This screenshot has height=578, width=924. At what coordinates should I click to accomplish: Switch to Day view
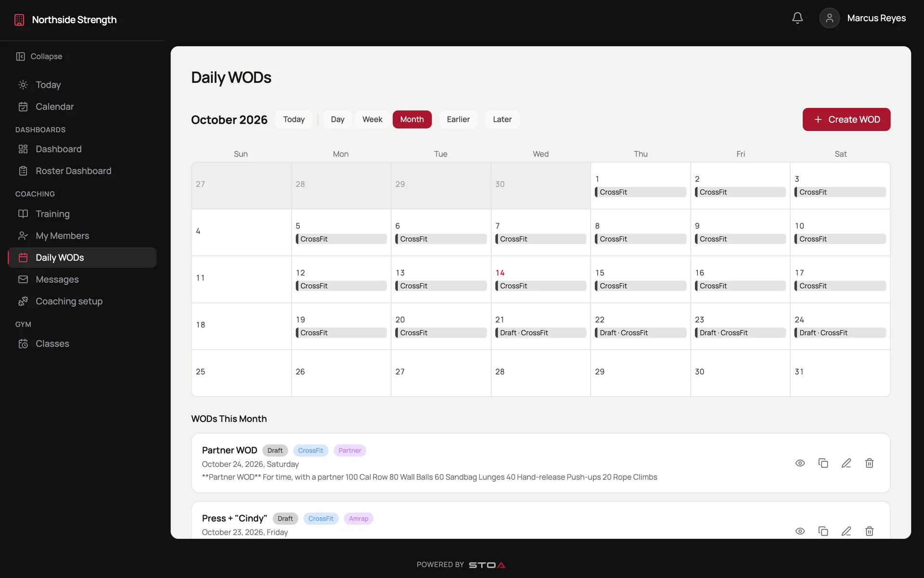click(x=337, y=119)
